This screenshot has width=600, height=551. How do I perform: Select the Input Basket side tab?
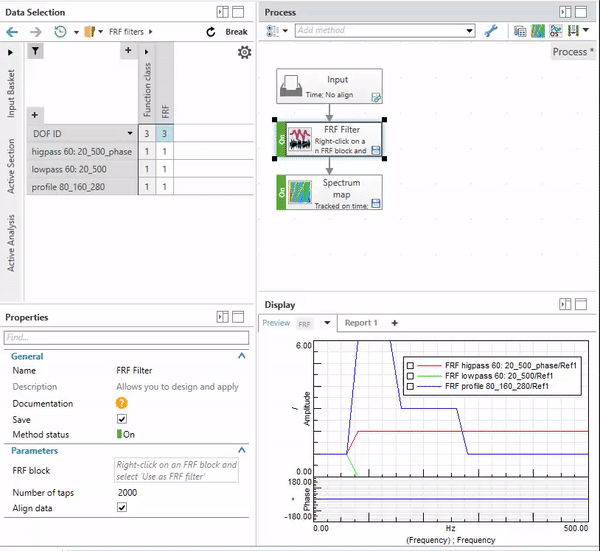12,95
